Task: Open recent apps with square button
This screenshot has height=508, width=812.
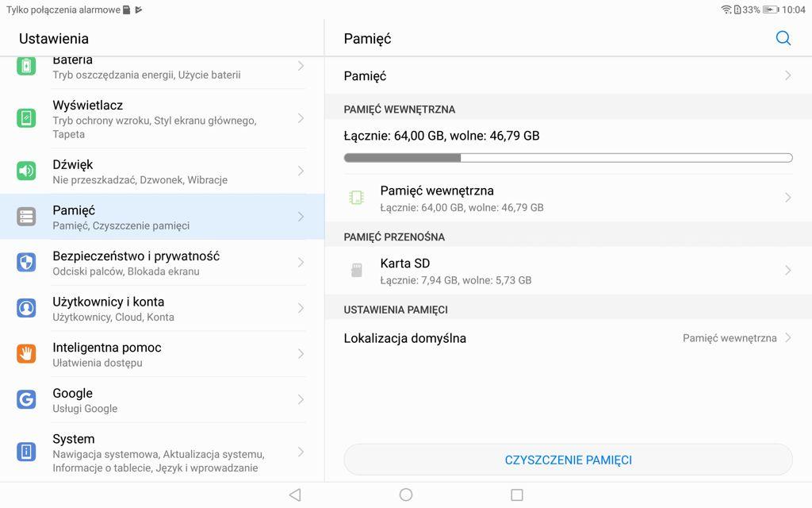Action: pos(517,495)
